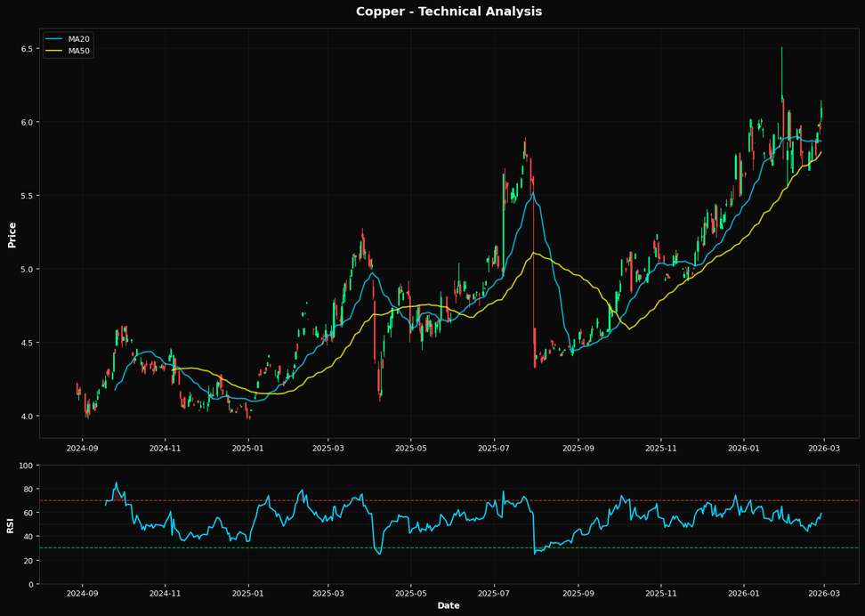Click the "RSI" y-axis label
This screenshot has height=616, width=865.
pos(10,525)
